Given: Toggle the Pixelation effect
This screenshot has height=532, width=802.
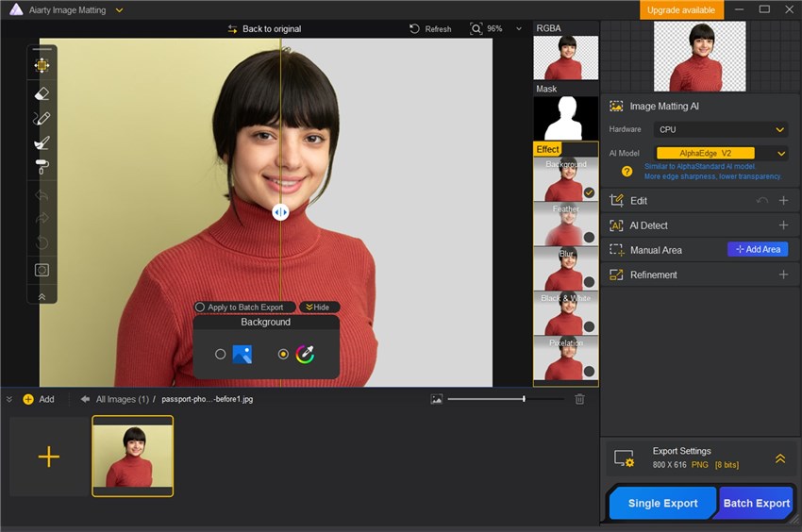Looking at the screenshot, I should 589,371.
